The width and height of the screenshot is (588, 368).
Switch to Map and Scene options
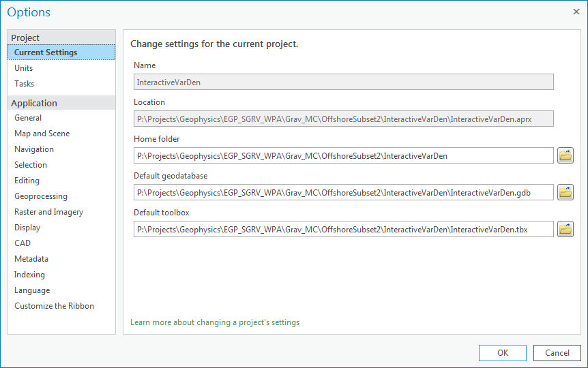(x=42, y=134)
